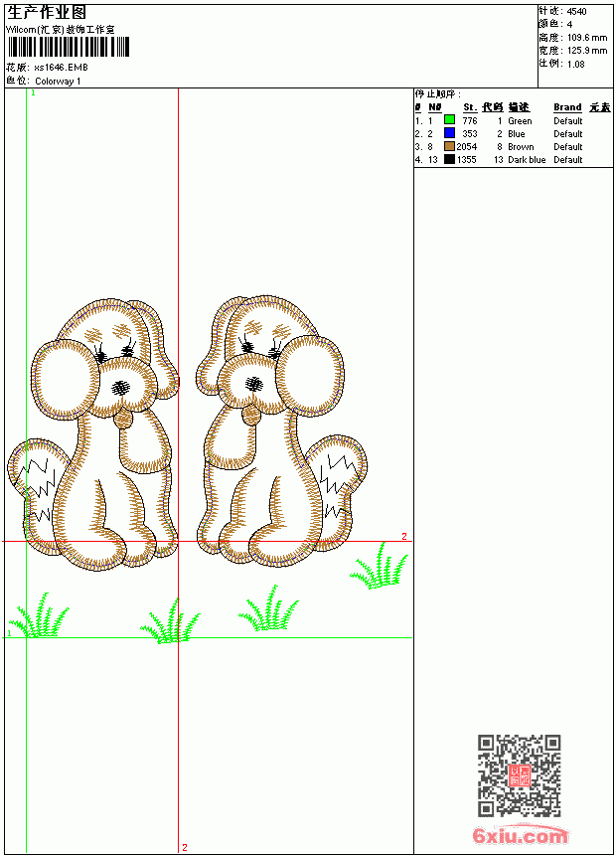Click the grass tuft beside the right puppy's tail
Viewport: 616px width, 855px height.
click(380, 567)
